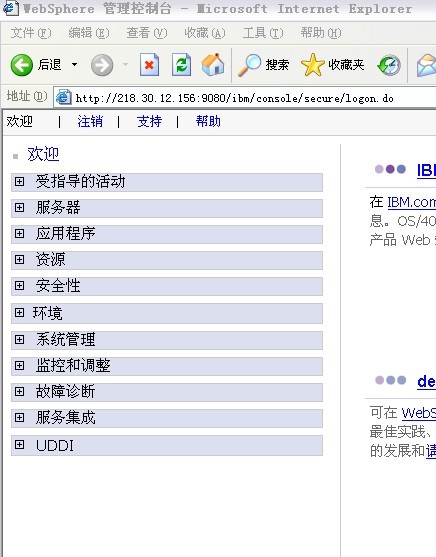Open the 帮助(H) menu
The width and height of the screenshot is (436, 557).
click(x=321, y=33)
